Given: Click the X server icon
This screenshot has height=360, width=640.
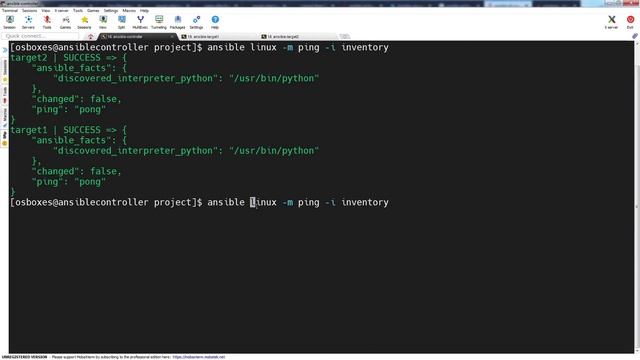Looking at the screenshot, I should [611, 22].
